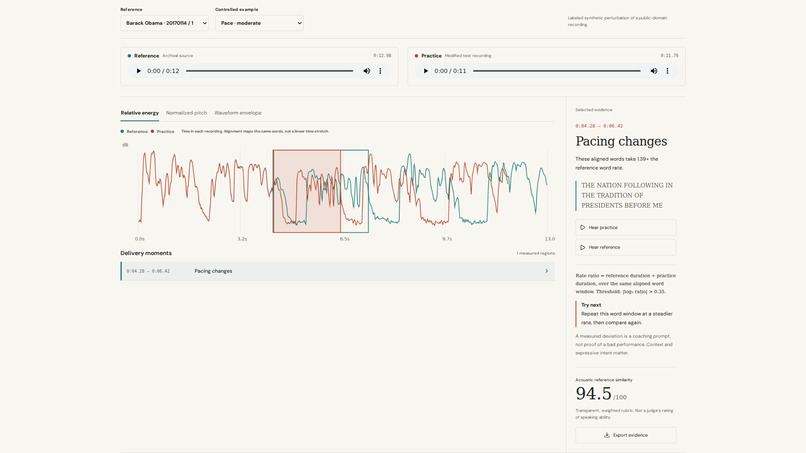Click the Hear reference button

point(626,247)
